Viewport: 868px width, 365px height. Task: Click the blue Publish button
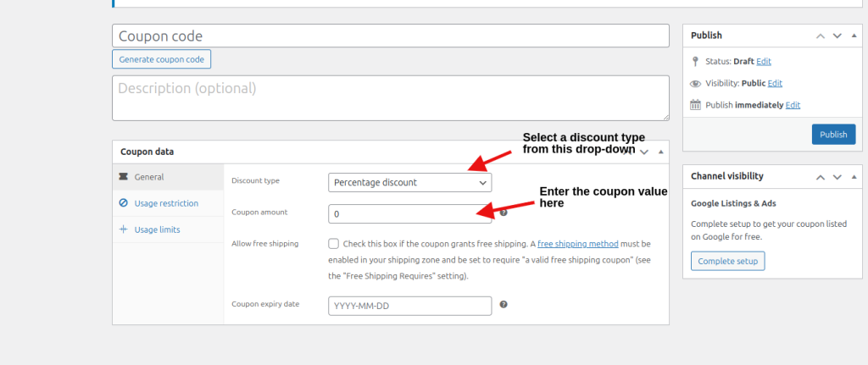[x=834, y=135]
